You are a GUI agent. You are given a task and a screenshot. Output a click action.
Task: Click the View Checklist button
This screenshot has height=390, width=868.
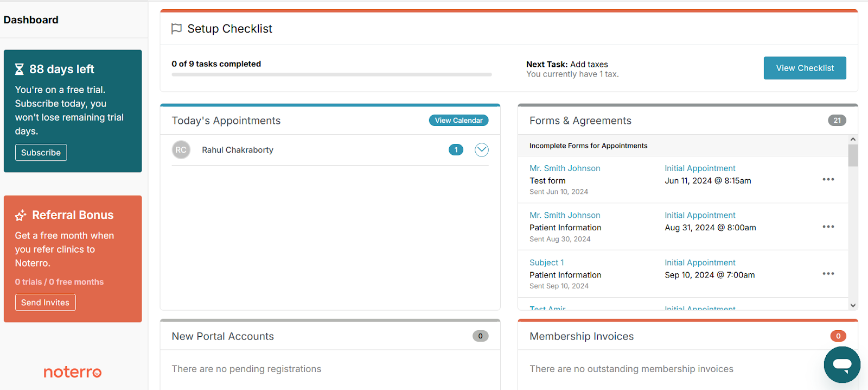[x=804, y=68]
